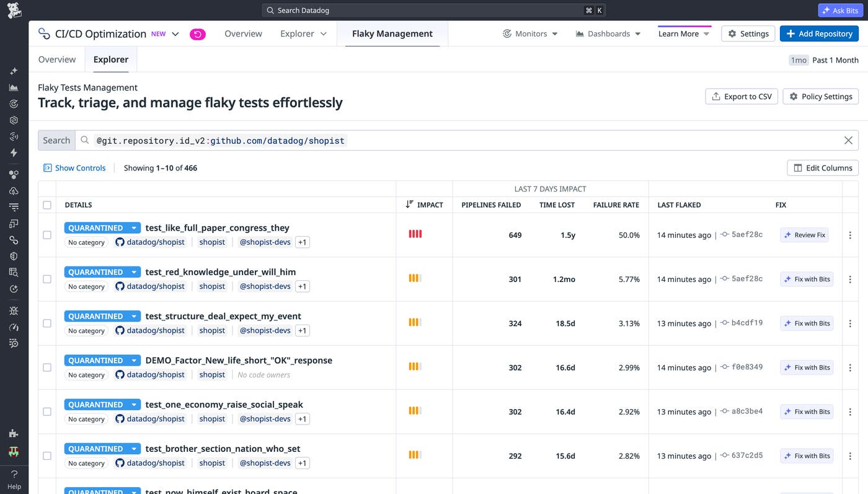
Task: Click Edit Columns
Action: [x=823, y=168]
